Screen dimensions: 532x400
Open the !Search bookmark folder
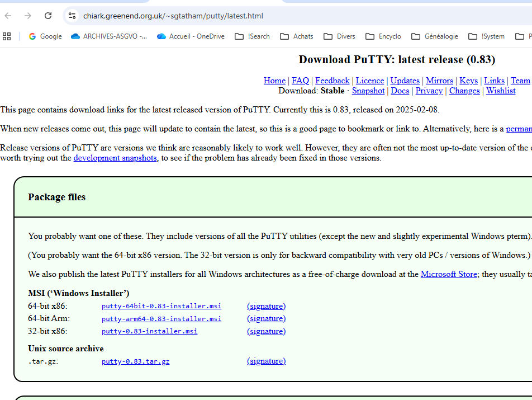pos(252,36)
